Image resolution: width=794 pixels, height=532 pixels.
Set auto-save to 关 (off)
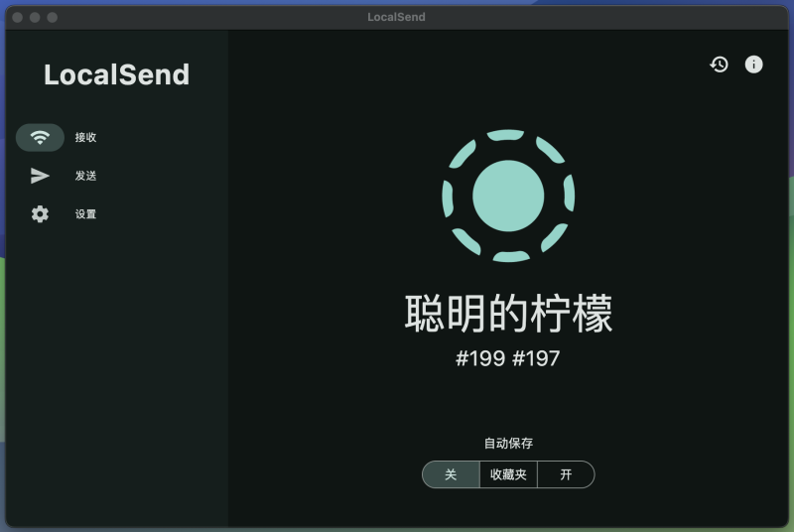coord(451,474)
